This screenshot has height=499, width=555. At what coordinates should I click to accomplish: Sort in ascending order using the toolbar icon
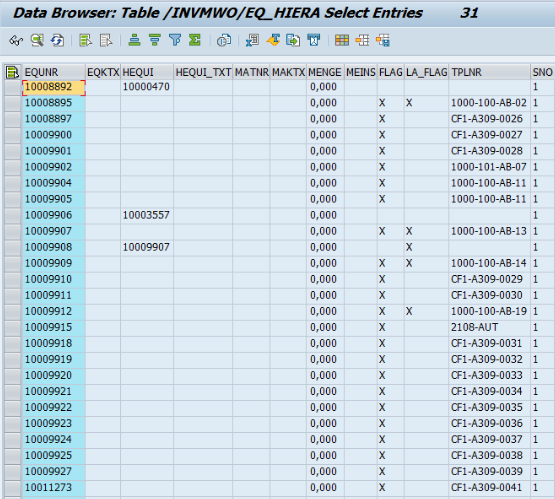(x=134, y=40)
